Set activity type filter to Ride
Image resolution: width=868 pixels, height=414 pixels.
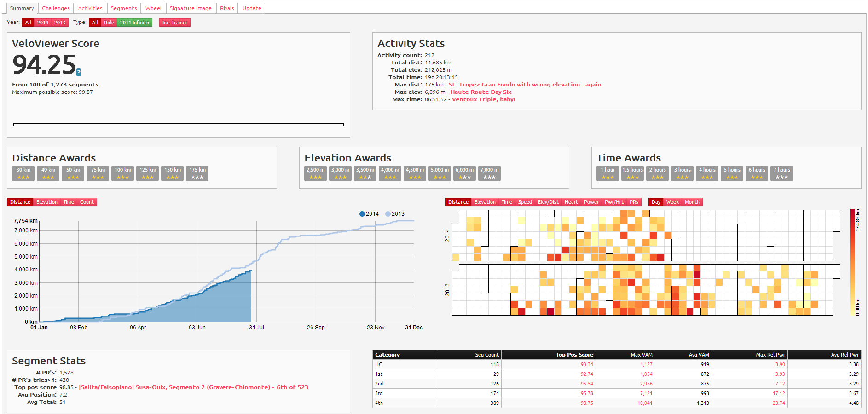coord(109,23)
